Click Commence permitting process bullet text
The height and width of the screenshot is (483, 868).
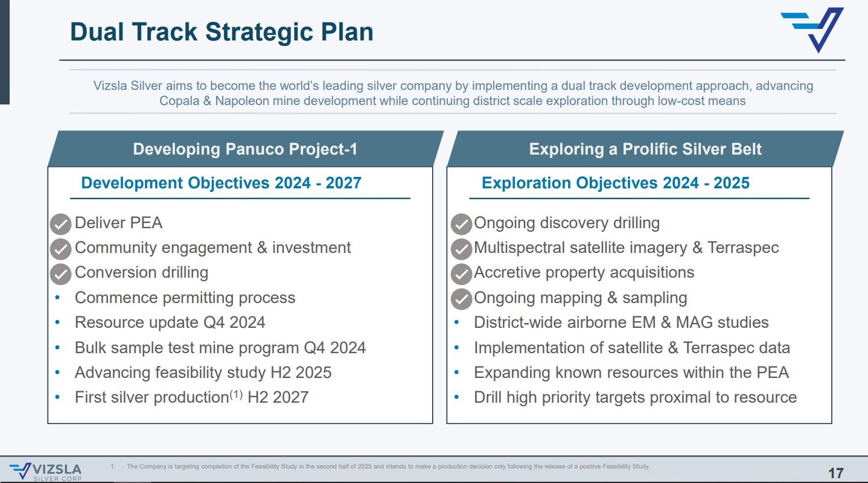(x=185, y=298)
